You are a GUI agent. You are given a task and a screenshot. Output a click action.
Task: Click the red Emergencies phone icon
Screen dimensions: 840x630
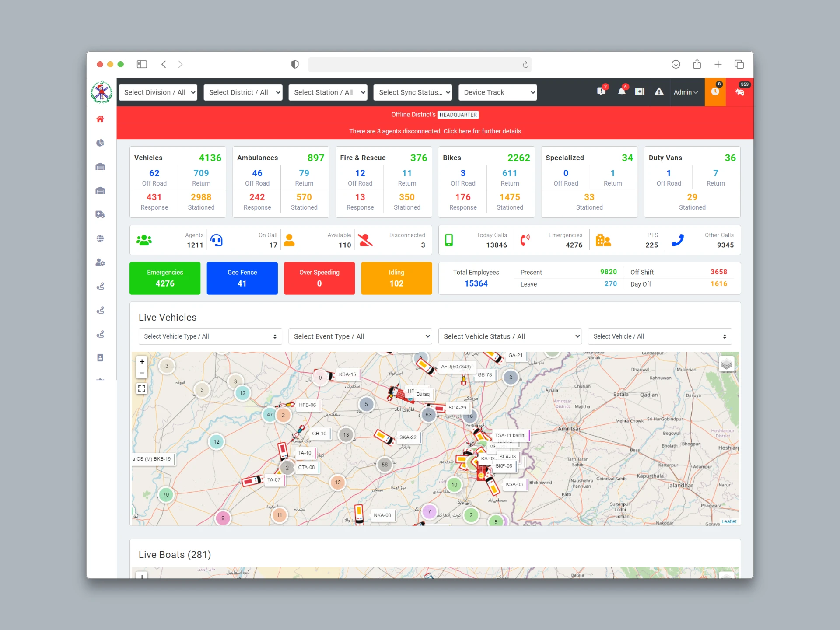tap(525, 240)
